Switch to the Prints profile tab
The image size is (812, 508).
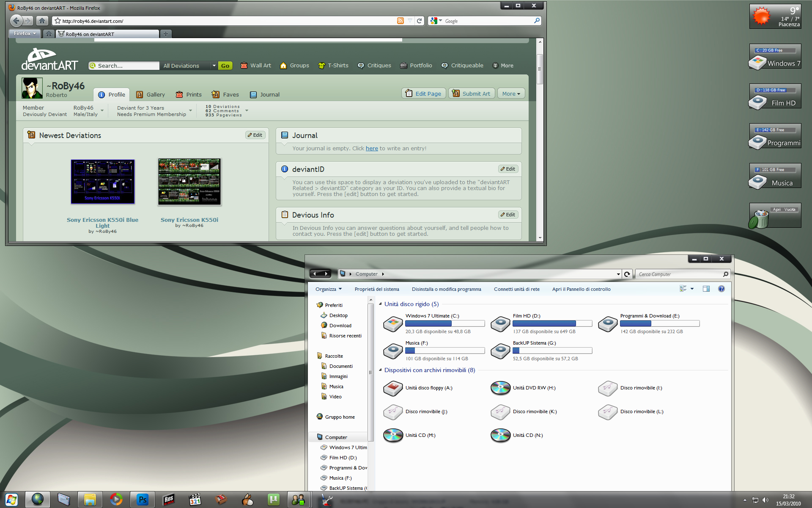[189, 94]
